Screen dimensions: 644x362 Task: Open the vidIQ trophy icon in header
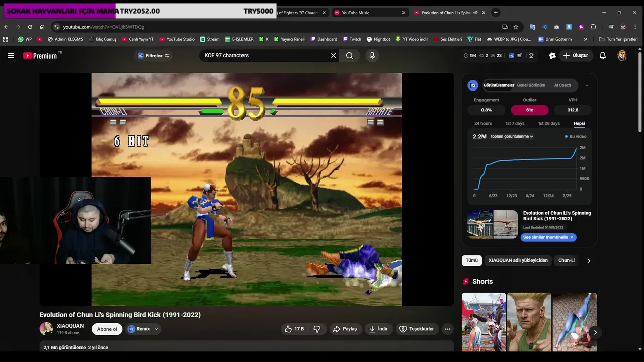(x=531, y=56)
